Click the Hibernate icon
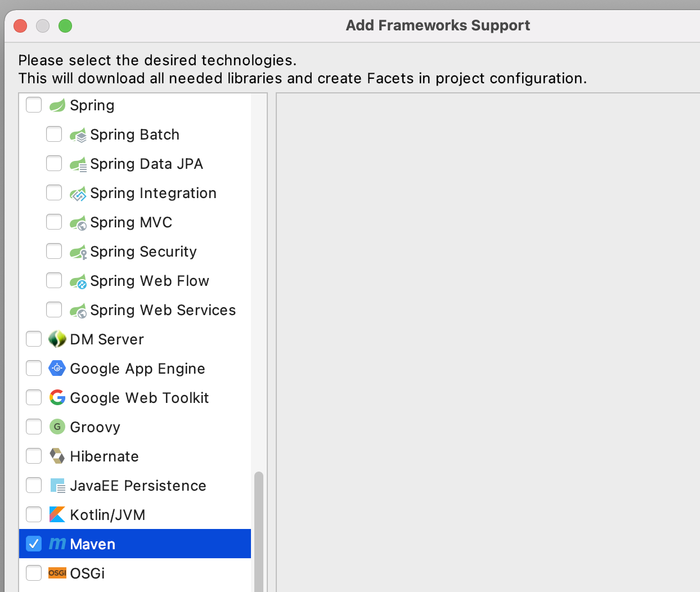This screenshot has width=700, height=592. click(57, 456)
